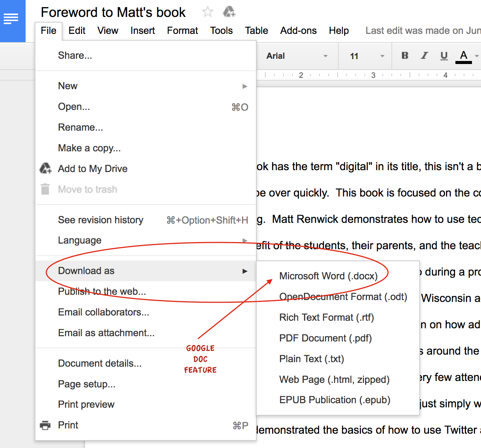Download as OpenDocument Format (.odt)
This screenshot has height=448, width=481.
point(338,297)
